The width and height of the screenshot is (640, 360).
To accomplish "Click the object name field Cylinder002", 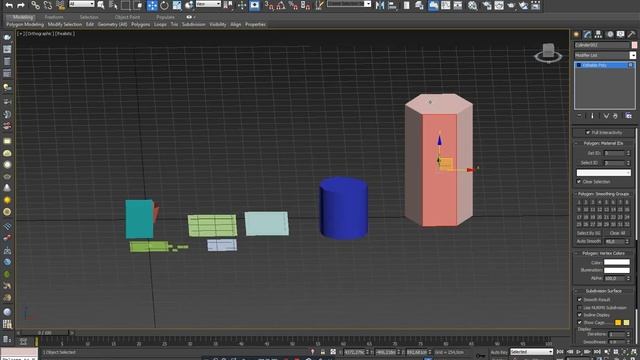I will (x=602, y=45).
